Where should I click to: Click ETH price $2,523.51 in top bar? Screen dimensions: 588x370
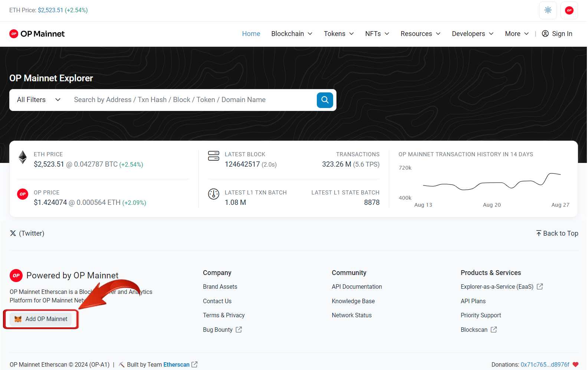[50, 10]
